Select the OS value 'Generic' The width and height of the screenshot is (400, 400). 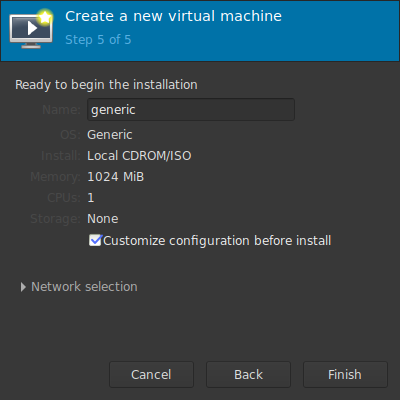(x=110, y=135)
